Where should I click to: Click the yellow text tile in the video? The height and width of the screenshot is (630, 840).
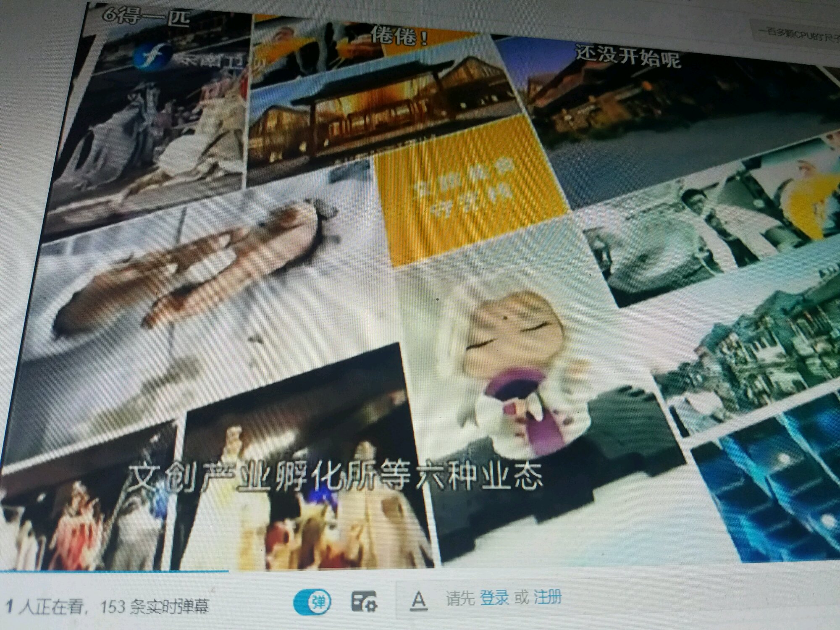click(466, 189)
